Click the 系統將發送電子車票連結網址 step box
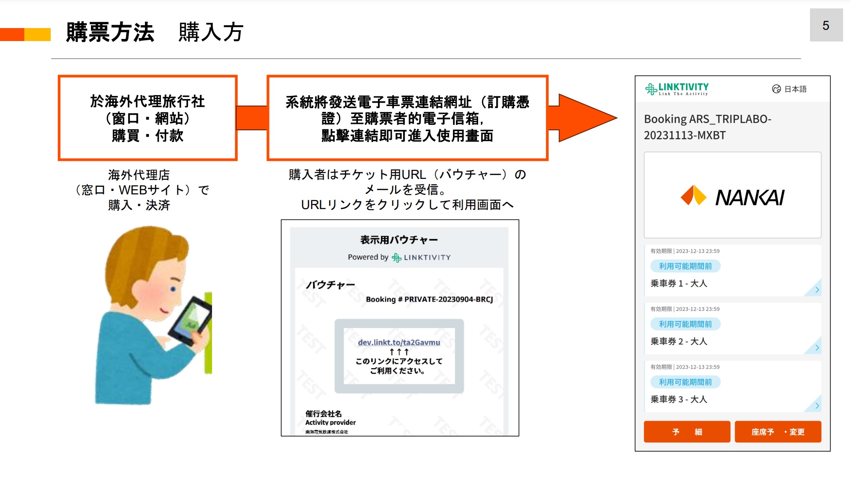This screenshot has height=504, width=854. [x=407, y=118]
